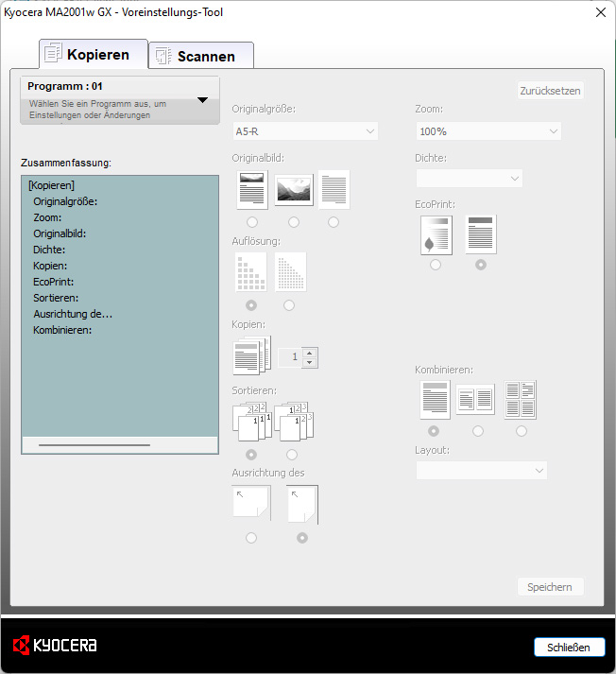Select the landscape Ausrichtung radio button
Image resolution: width=616 pixels, height=674 pixels.
click(251, 538)
